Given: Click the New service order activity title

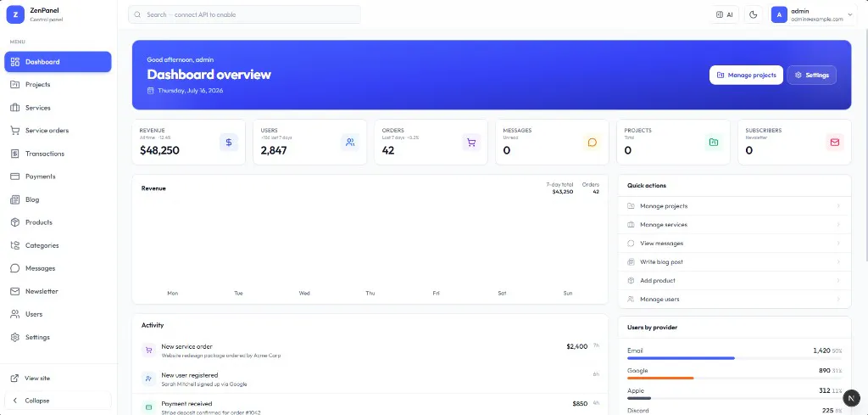Looking at the screenshot, I should tap(186, 346).
